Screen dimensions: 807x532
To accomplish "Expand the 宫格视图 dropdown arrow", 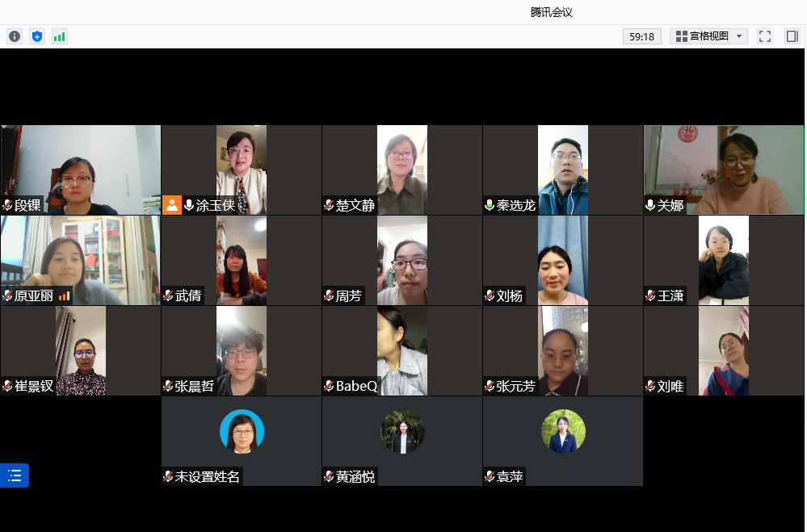I will (x=739, y=36).
